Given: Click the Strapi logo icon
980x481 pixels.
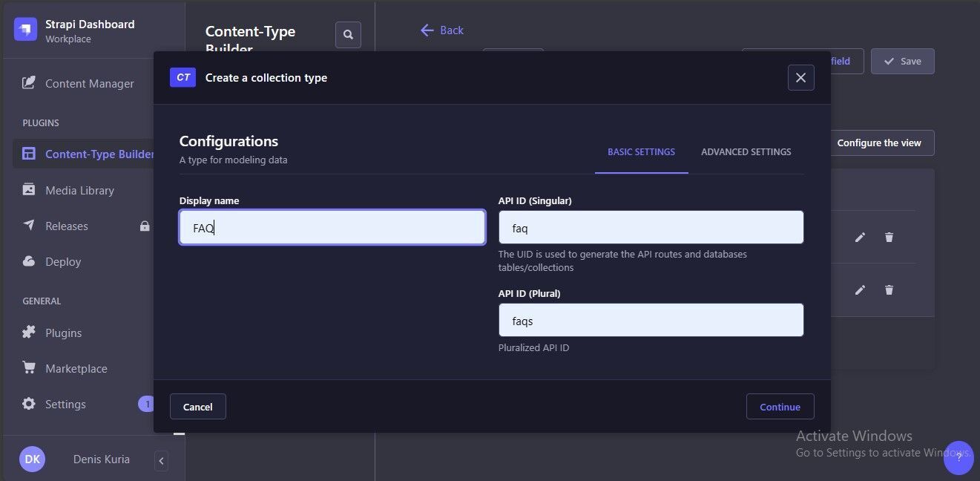Looking at the screenshot, I should pyautogui.click(x=25, y=30).
